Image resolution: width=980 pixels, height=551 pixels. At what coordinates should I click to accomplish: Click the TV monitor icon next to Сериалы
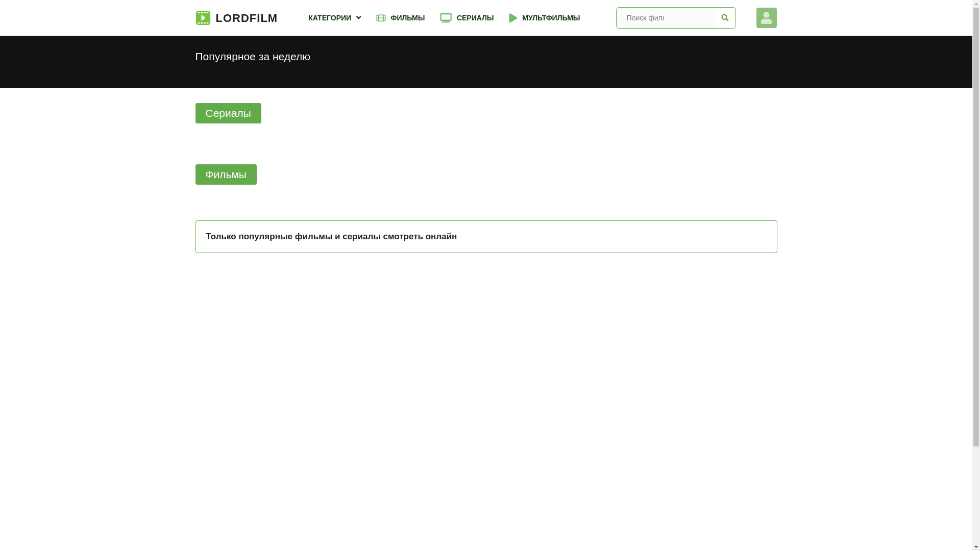[446, 18]
